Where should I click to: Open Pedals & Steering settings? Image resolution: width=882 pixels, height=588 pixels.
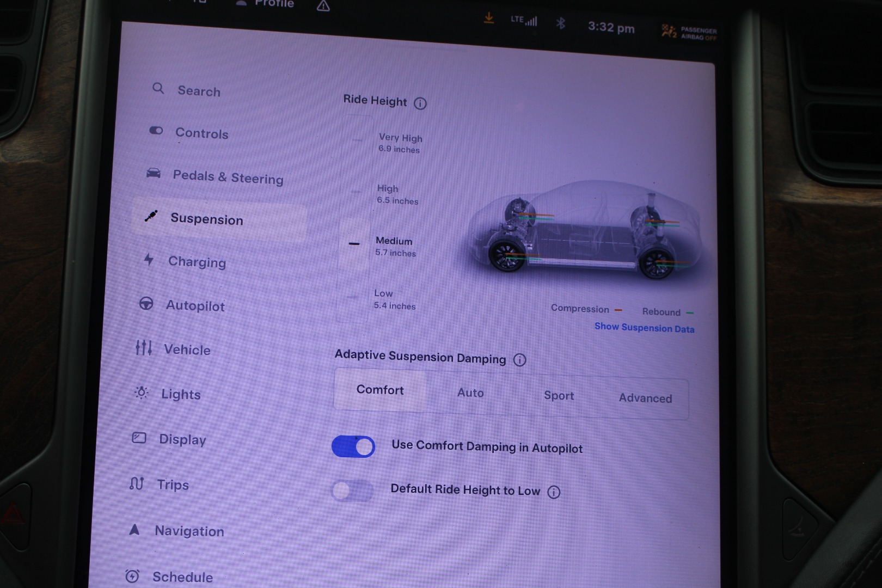click(x=228, y=177)
